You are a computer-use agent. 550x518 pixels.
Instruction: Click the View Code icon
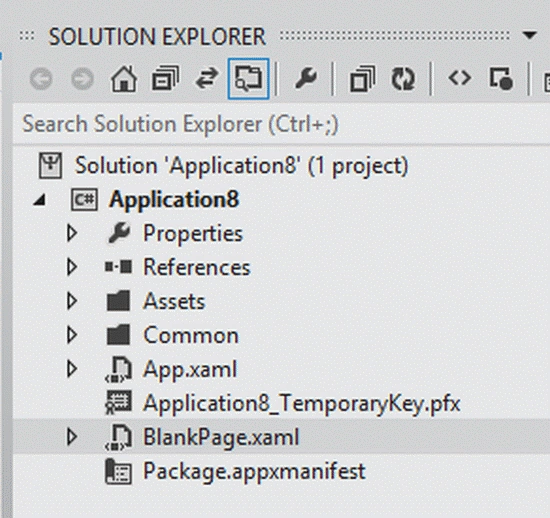pyautogui.click(x=460, y=78)
